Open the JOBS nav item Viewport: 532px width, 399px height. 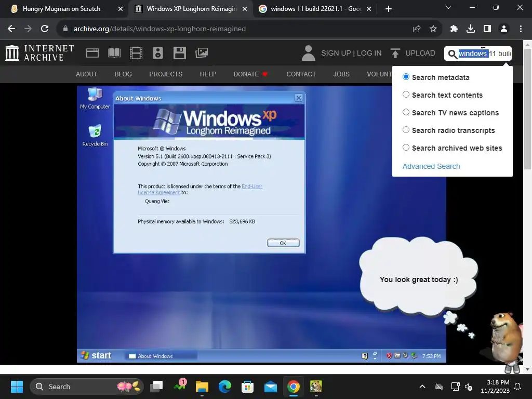[x=341, y=74]
